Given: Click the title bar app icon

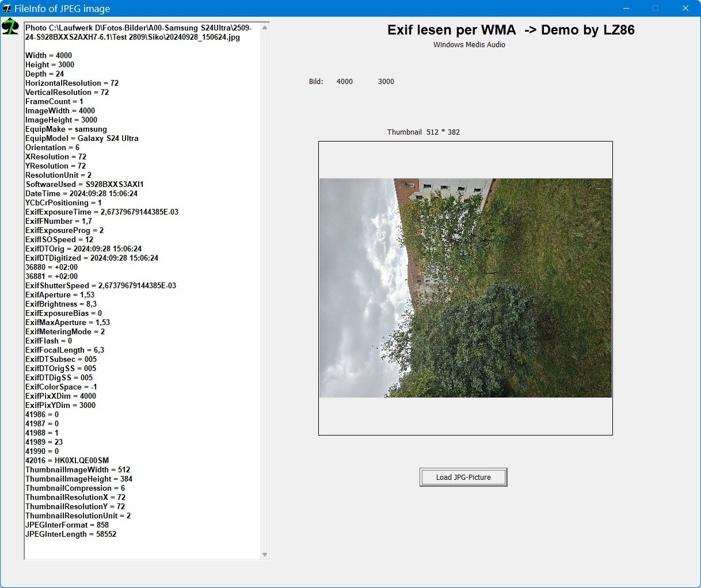Looking at the screenshot, I should tap(7, 9).
